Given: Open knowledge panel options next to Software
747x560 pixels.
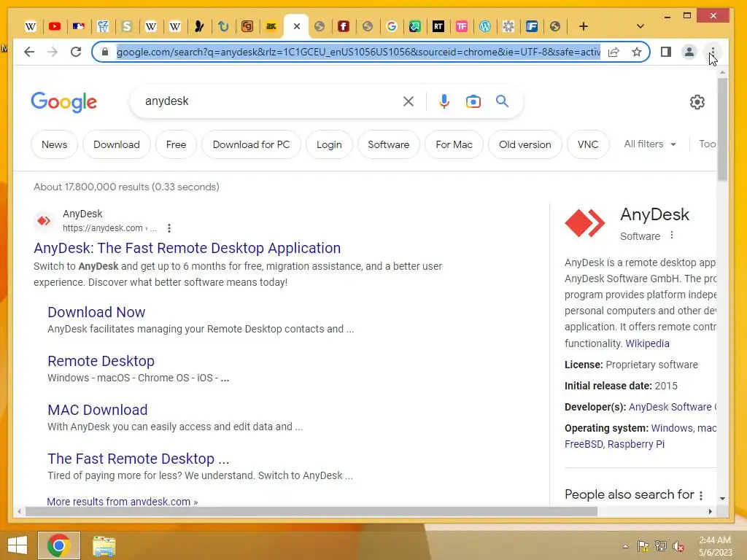Looking at the screenshot, I should tap(672, 236).
